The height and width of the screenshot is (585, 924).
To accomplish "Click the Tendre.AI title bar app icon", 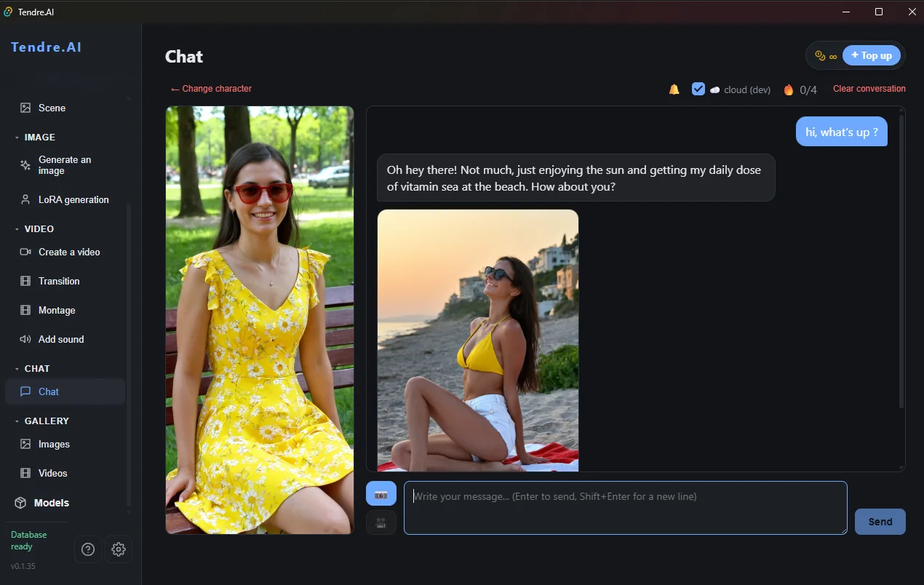I will click(x=8, y=12).
